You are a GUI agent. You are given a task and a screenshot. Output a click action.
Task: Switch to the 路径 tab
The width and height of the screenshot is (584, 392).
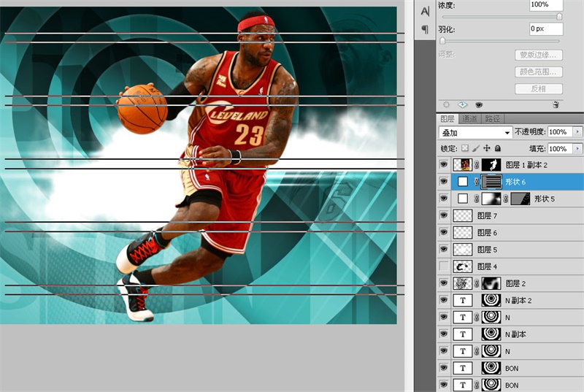tap(493, 118)
